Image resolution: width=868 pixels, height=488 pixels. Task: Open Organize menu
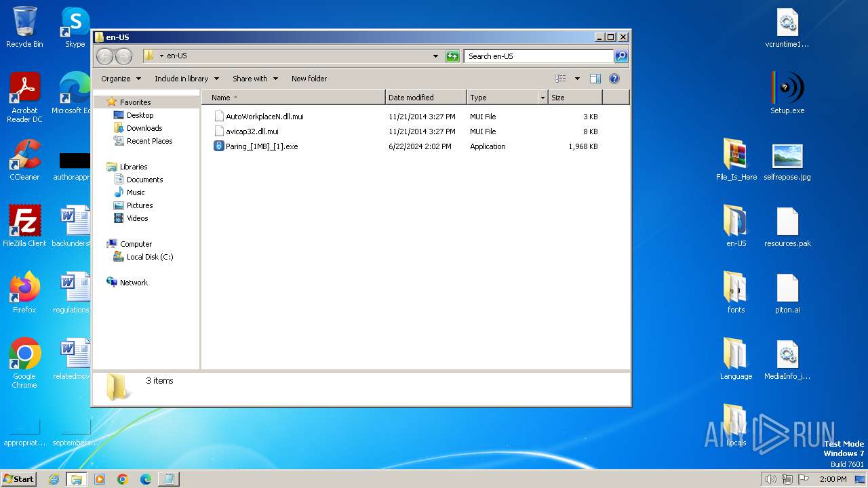click(121, 79)
